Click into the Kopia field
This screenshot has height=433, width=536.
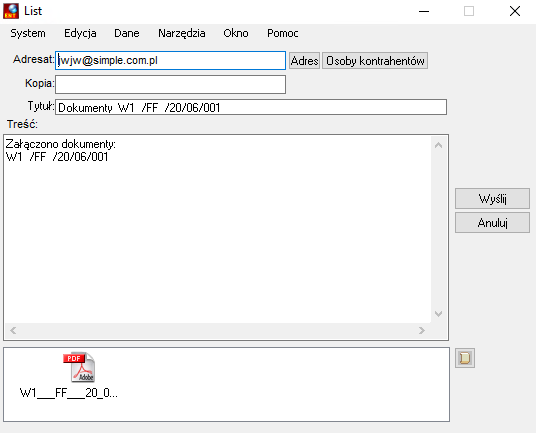171,84
